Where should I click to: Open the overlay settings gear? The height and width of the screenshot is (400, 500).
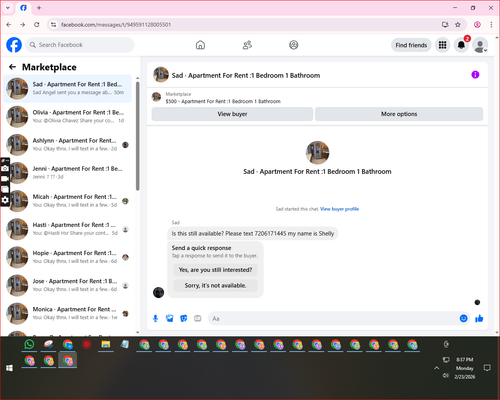pyautogui.click(x=5, y=200)
